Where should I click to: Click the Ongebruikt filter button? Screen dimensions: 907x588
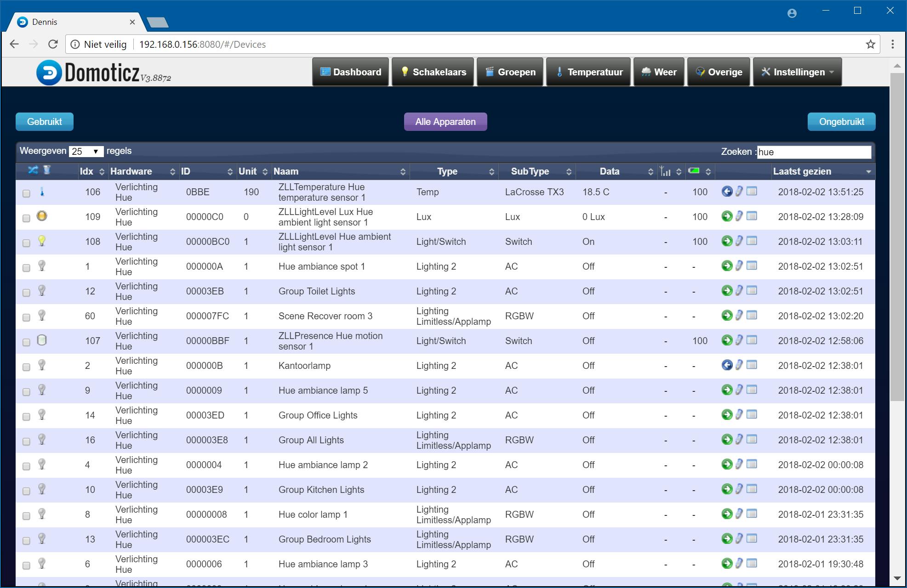point(841,122)
